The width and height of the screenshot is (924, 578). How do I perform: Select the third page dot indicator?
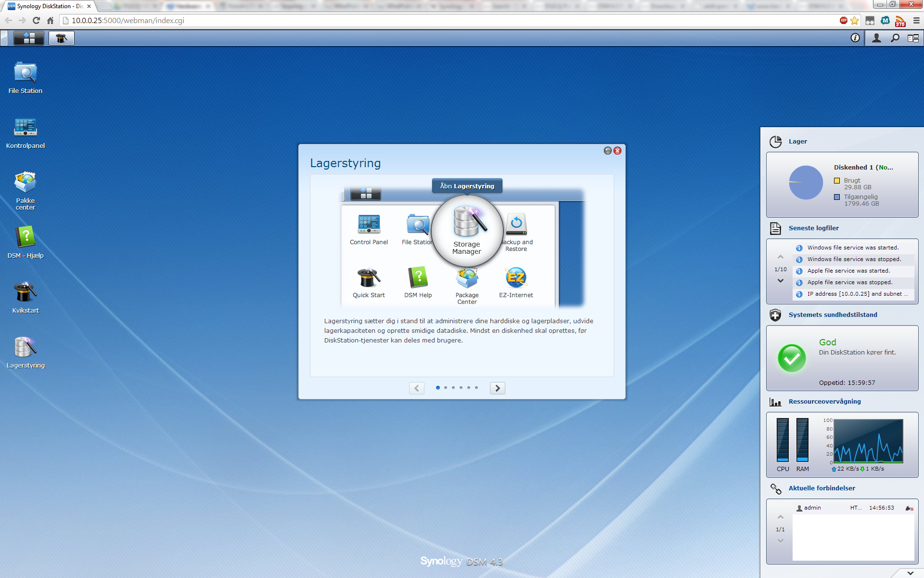[x=453, y=388]
